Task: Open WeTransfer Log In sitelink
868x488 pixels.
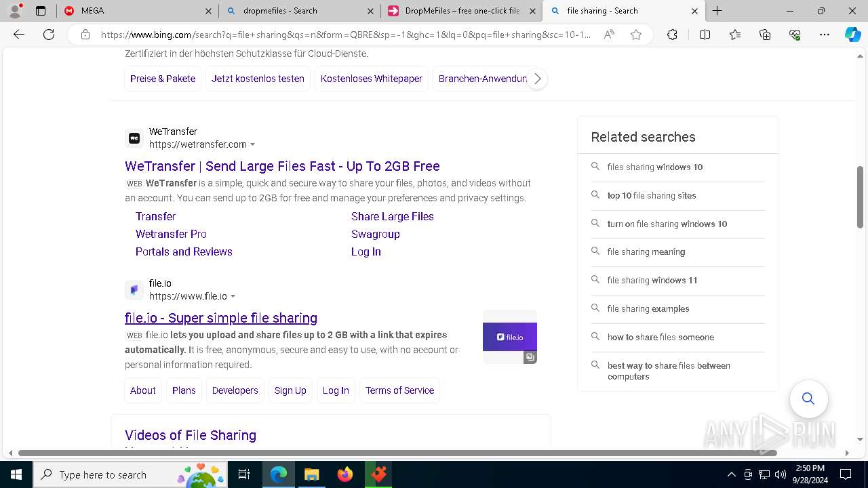Action: [366, 251]
